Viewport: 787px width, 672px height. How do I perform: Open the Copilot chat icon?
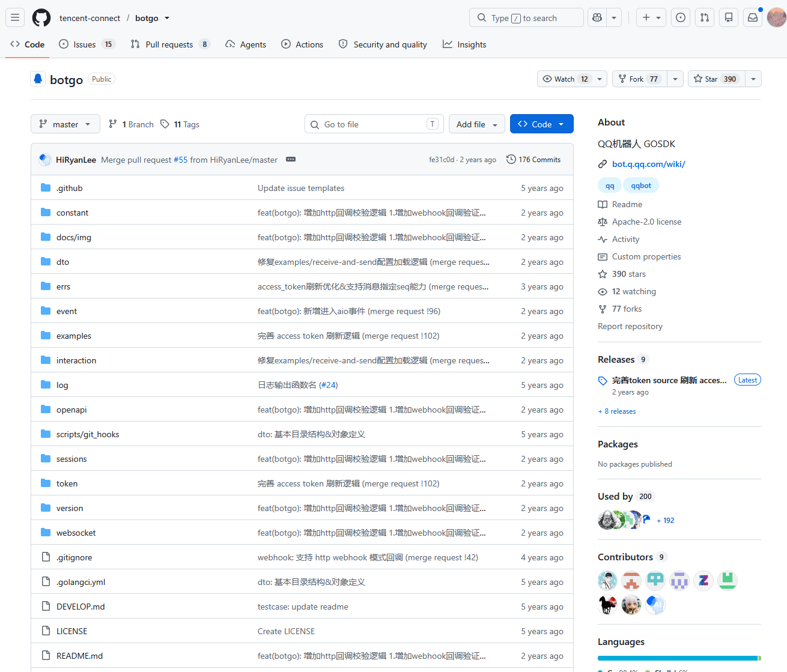coord(597,17)
